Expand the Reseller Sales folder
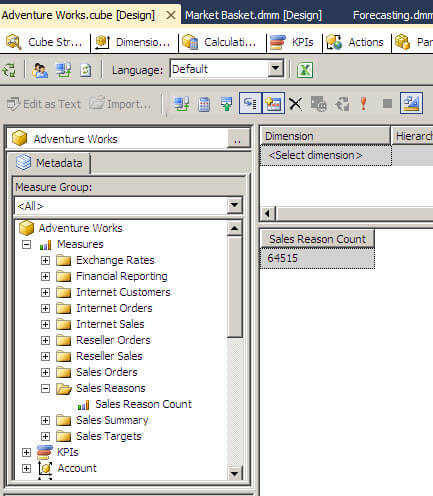 45,356
